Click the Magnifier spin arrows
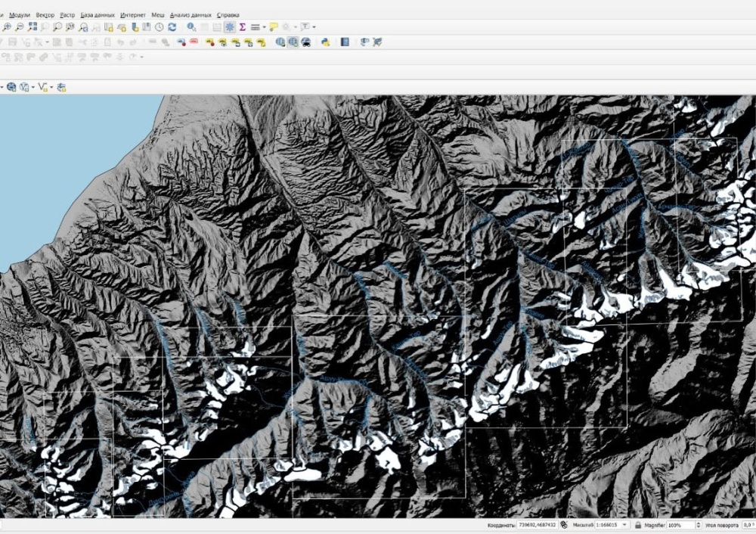 coord(698,525)
